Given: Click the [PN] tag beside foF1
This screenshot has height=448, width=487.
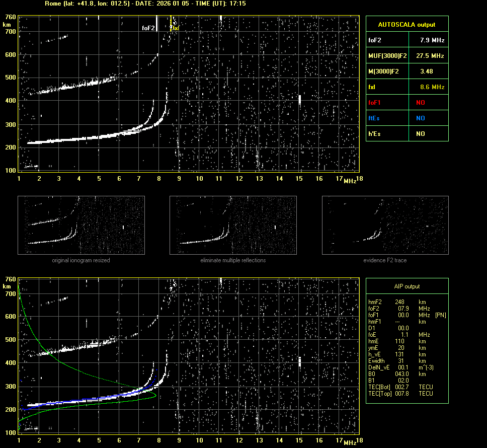Looking at the screenshot, I should point(440,315).
